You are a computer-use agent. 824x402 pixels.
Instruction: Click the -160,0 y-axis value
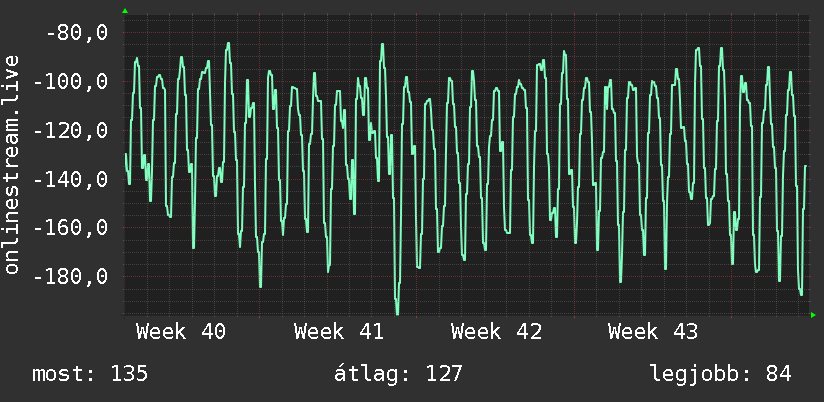point(70,228)
